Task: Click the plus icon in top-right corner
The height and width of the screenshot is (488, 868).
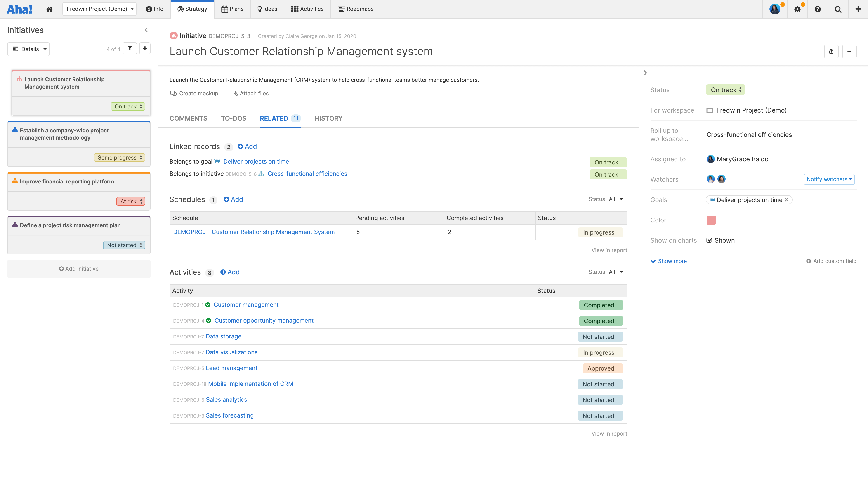Action: pos(858,9)
